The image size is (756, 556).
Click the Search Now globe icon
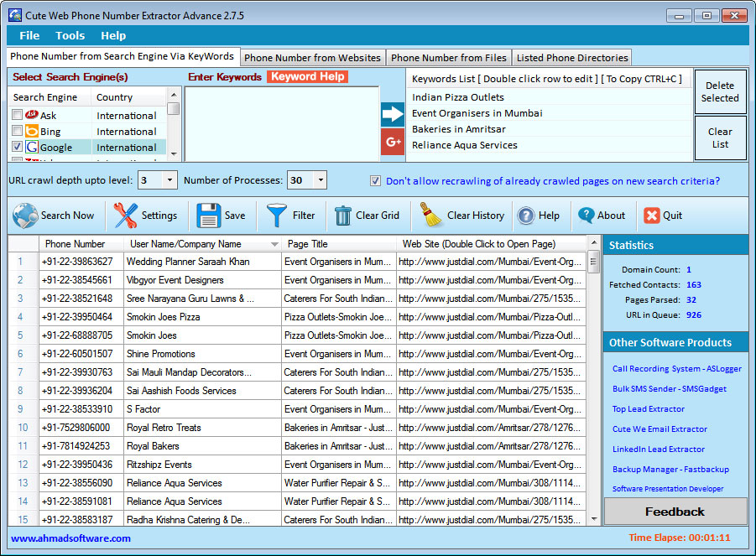[x=27, y=216]
